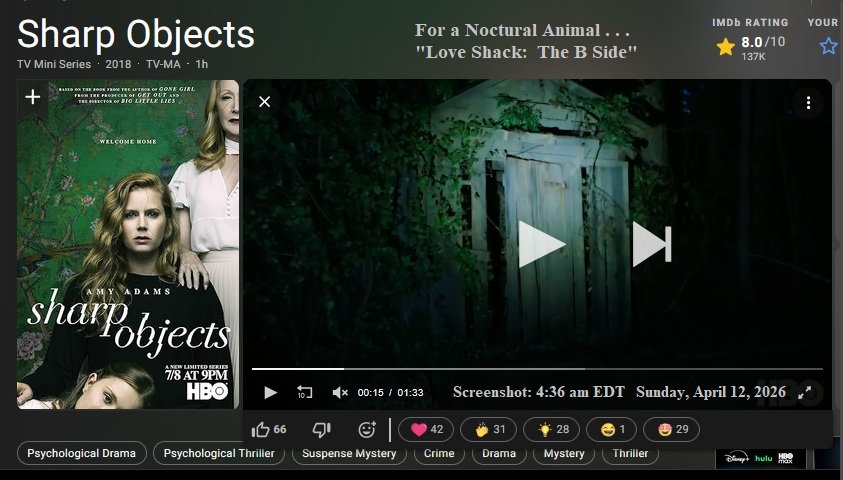Open three-dot video options menu
This screenshot has width=843, height=480.
click(x=808, y=103)
